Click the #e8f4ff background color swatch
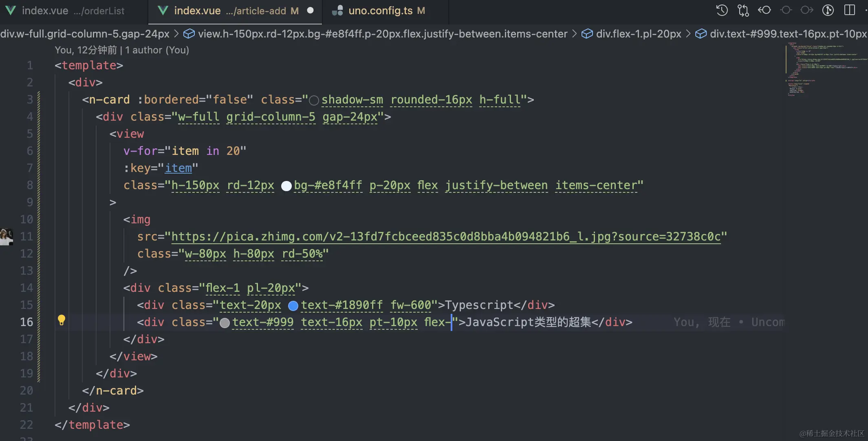Screen dimensions: 868x441 tap(286, 186)
